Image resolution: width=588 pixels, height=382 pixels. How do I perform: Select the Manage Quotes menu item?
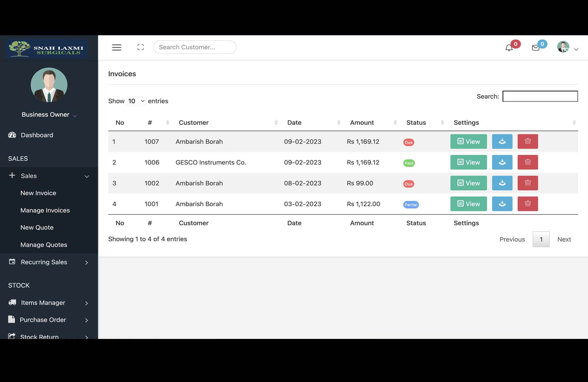[x=44, y=245]
